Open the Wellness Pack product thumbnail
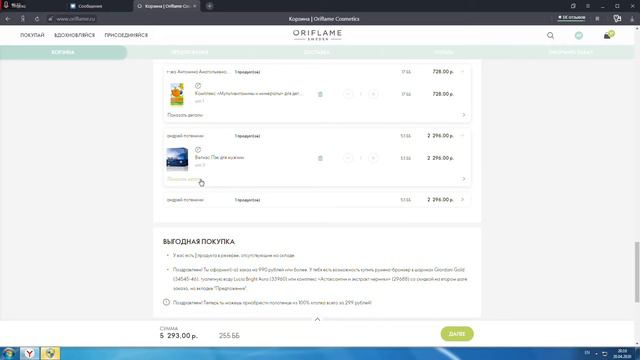Screen dimensions: 640x360 tap(177, 158)
